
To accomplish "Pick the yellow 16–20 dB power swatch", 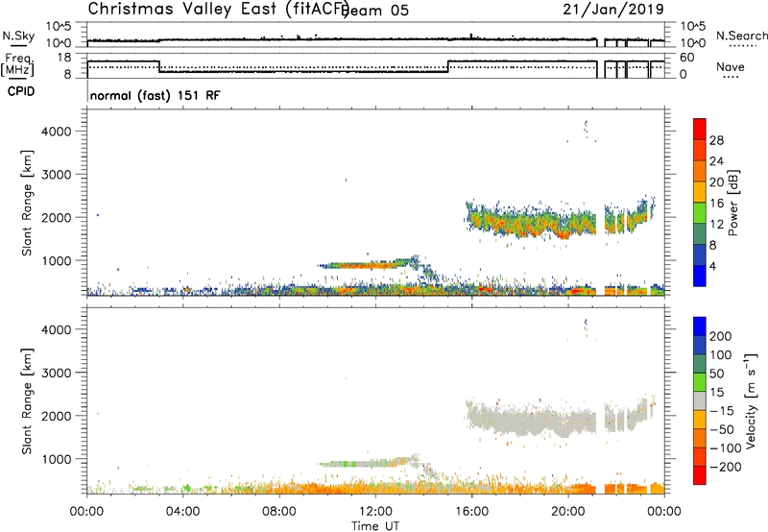I will [x=700, y=192].
